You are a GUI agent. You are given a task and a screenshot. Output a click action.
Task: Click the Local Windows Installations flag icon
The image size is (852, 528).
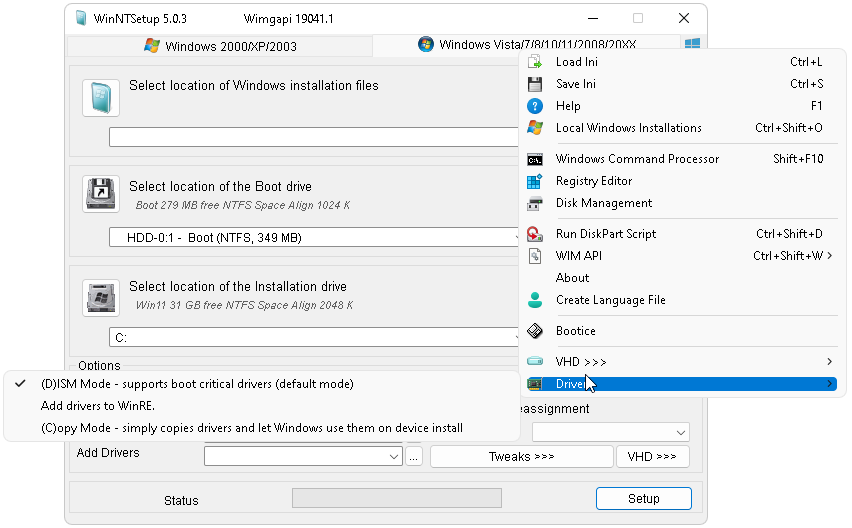(535, 128)
